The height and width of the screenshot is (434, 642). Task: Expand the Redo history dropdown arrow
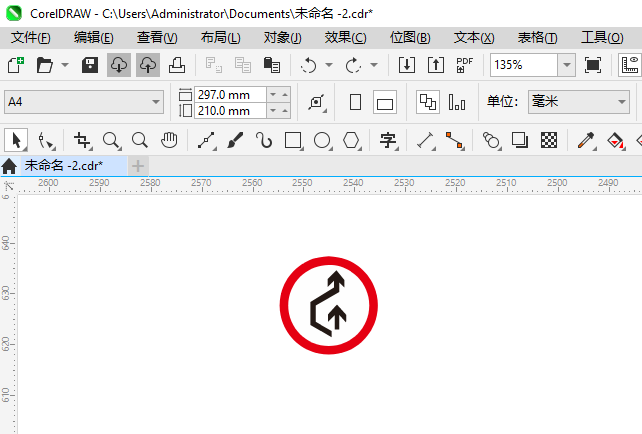(x=374, y=65)
